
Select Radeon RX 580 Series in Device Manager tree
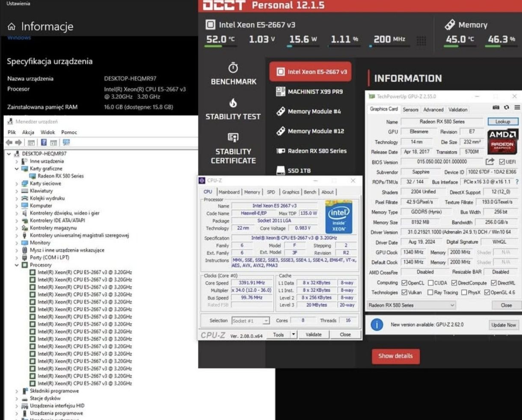[x=60, y=176]
